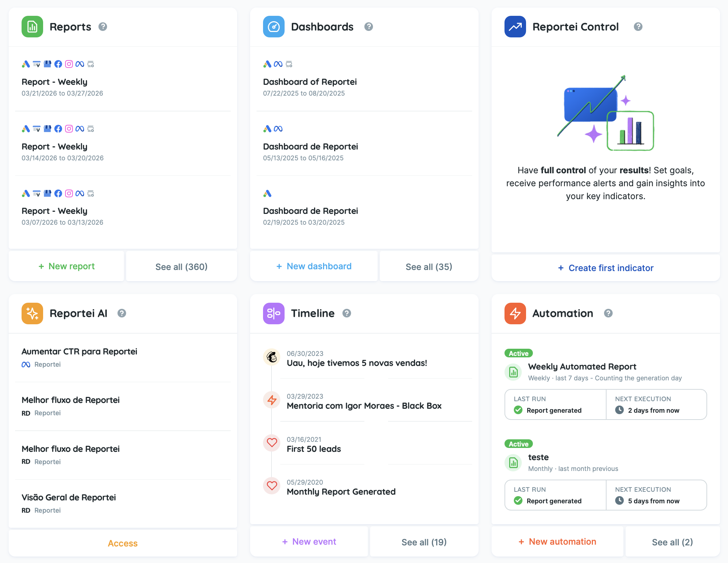Click the Reportei Control chart icon
728x563 pixels.
click(515, 27)
